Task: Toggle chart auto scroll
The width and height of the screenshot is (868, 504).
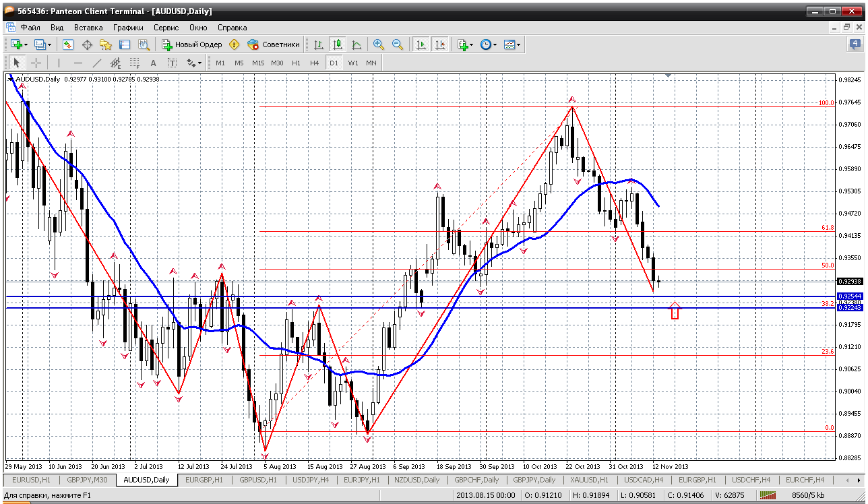Action: click(x=421, y=44)
